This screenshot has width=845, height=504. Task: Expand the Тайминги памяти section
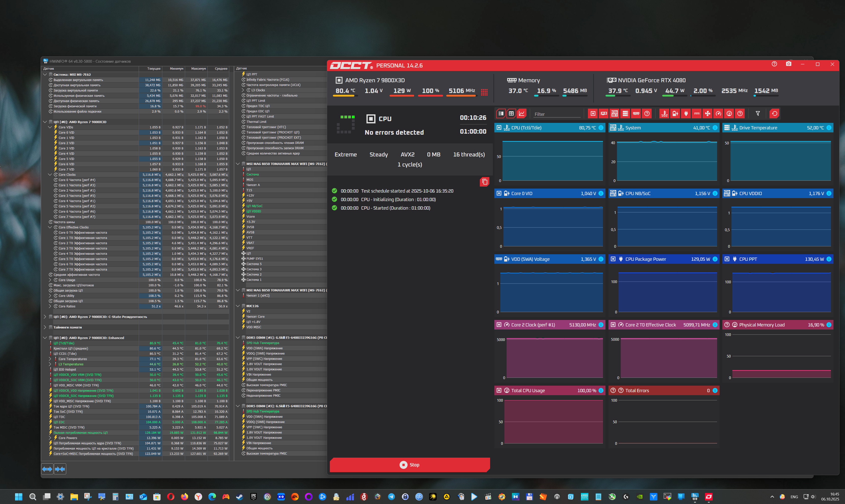(45, 327)
